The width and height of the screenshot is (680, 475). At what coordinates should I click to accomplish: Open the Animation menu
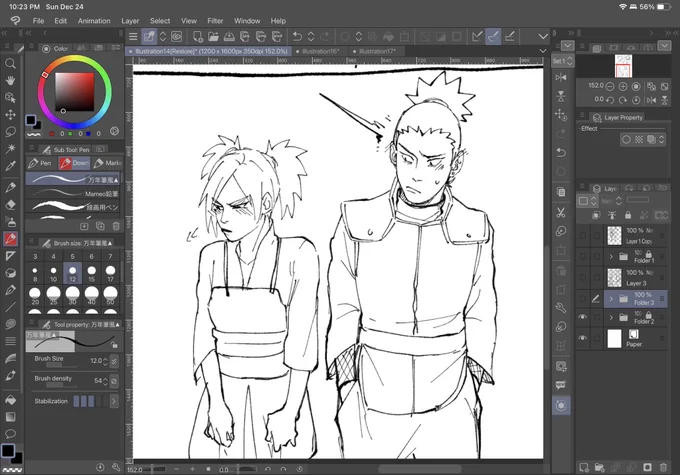click(x=94, y=20)
